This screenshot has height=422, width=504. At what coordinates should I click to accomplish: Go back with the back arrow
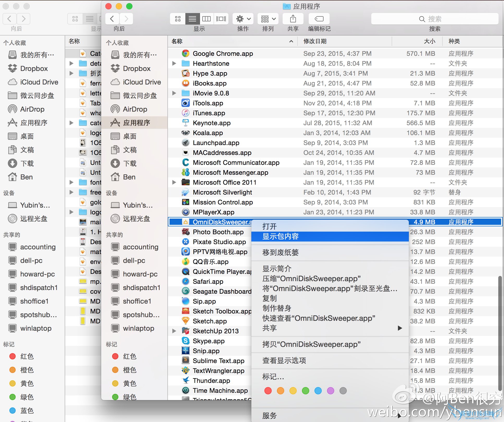112,19
